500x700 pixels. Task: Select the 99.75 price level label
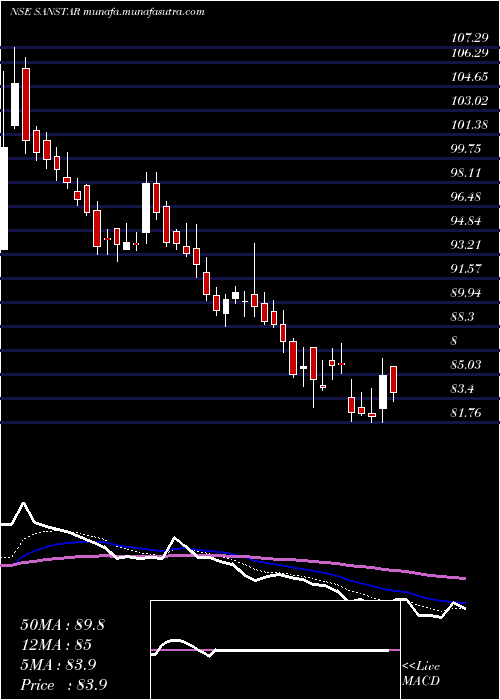click(466, 149)
